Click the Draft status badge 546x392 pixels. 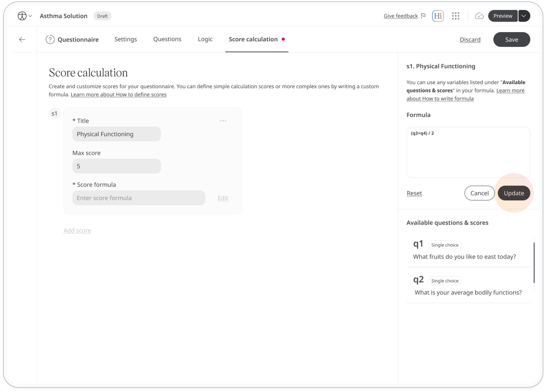pyautogui.click(x=102, y=16)
